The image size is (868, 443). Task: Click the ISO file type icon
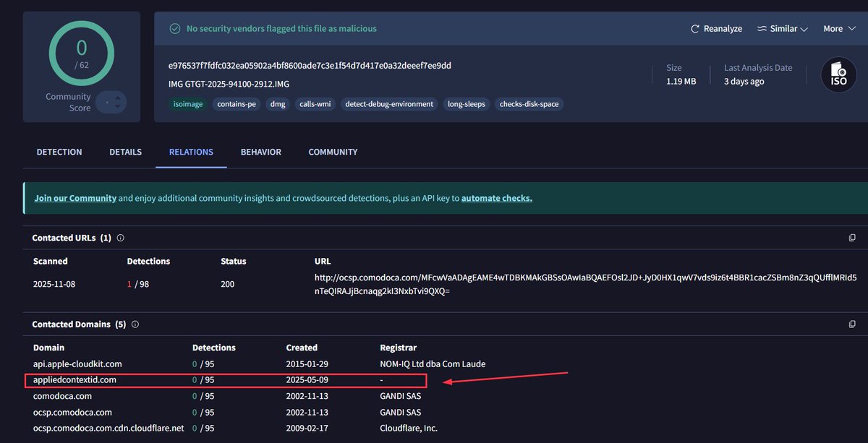pyautogui.click(x=838, y=74)
